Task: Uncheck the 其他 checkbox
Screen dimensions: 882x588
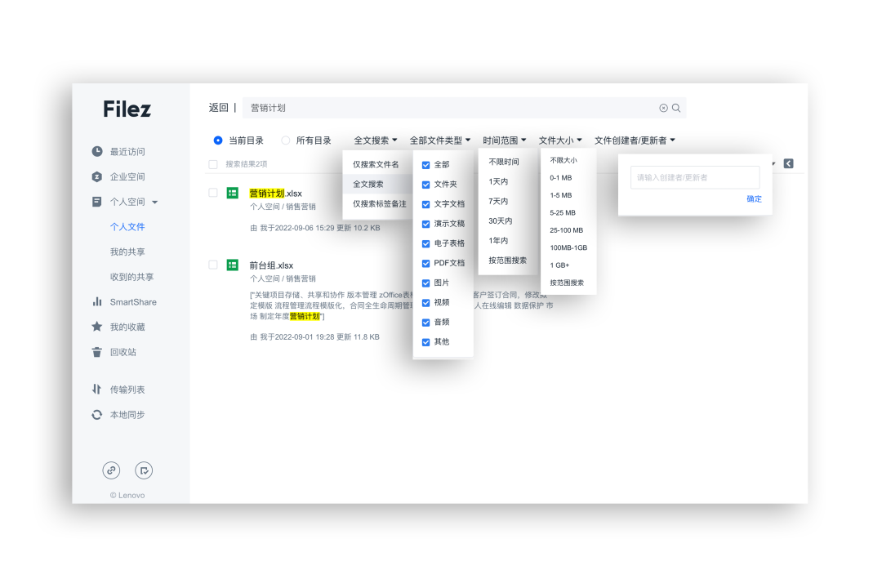Action: pyautogui.click(x=425, y=342)
